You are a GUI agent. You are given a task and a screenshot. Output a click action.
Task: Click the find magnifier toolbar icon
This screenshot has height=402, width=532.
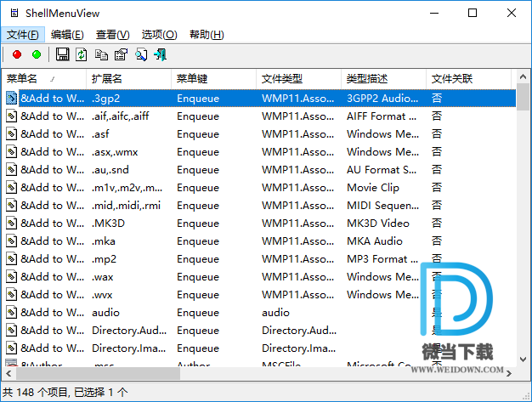141,54
